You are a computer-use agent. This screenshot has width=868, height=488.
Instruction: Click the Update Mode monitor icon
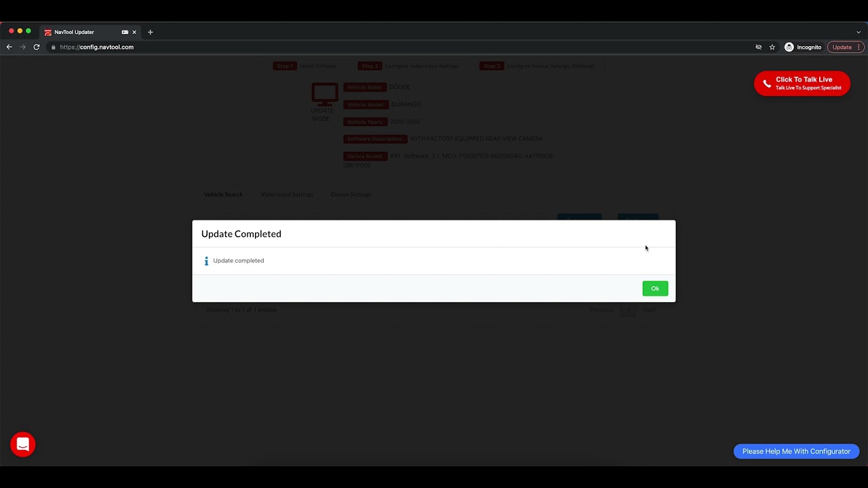[x=324, y=94]
